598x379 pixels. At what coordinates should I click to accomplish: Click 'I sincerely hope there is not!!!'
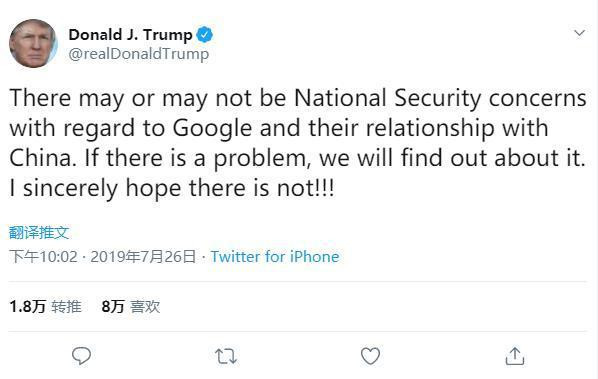click(x=172, y=188)
